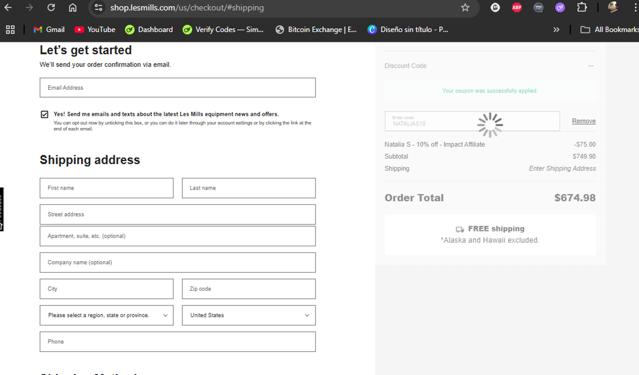Click the FREE shipping truck icon
The image size is (639, 375).
coord(460,229)
